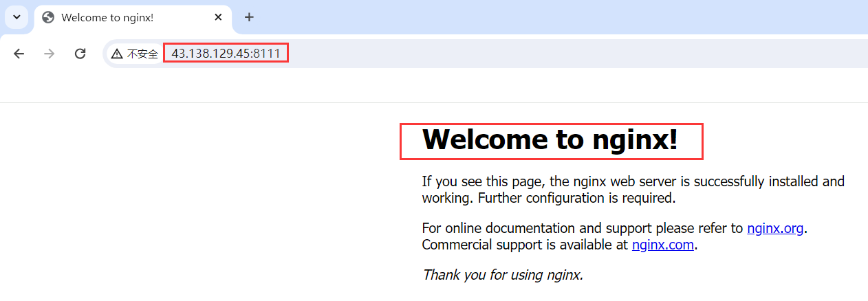Click the '不安全' security label

click(x=142, y=54)
